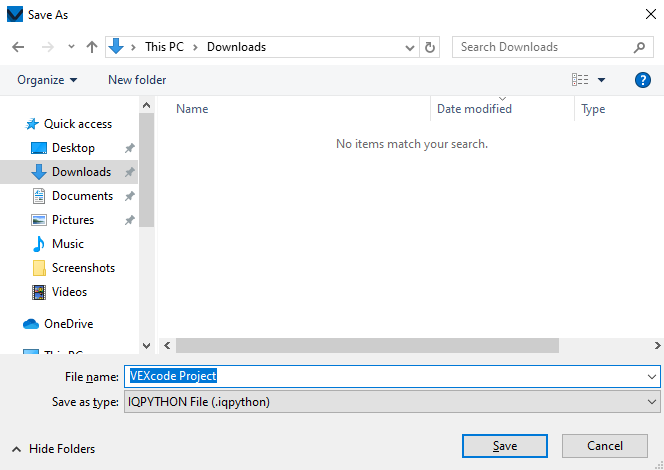Expand chevron between This PC and Downloads
664x470 pixels.
click(x=195, y=47)
